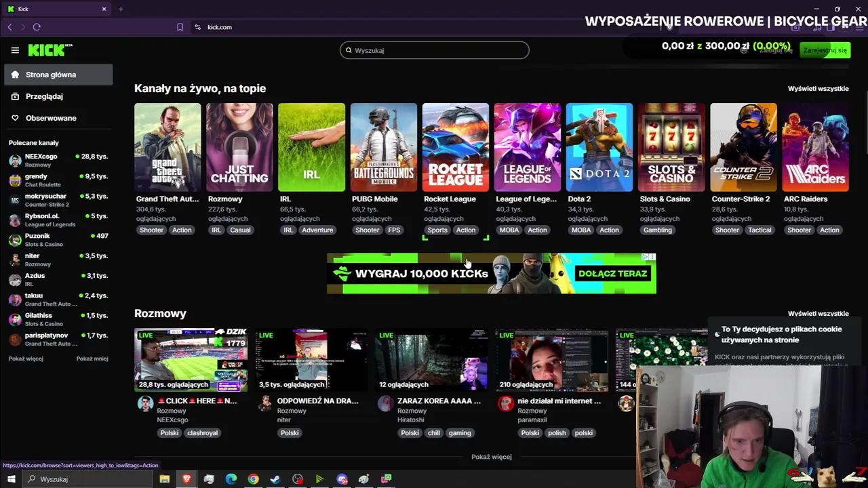Screen dimensions: 868x488
Task: Select Strona główna in sidebar
Action: click(x=58, y=75)
